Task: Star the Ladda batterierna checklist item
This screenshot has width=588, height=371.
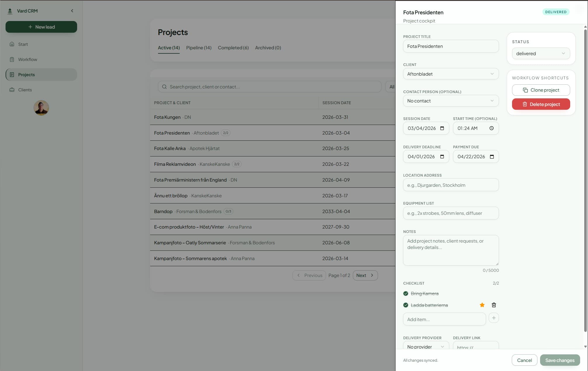Action: point(482,305)
